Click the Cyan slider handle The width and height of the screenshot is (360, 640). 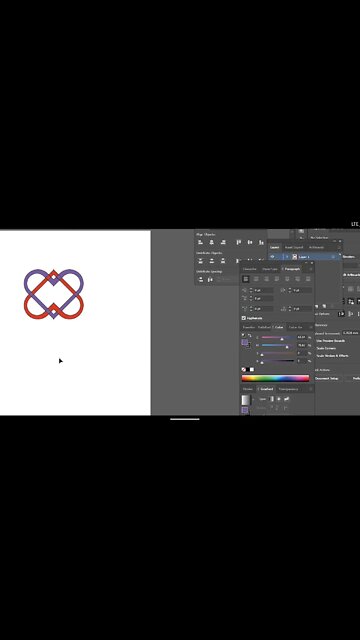(x=282, y=339)
